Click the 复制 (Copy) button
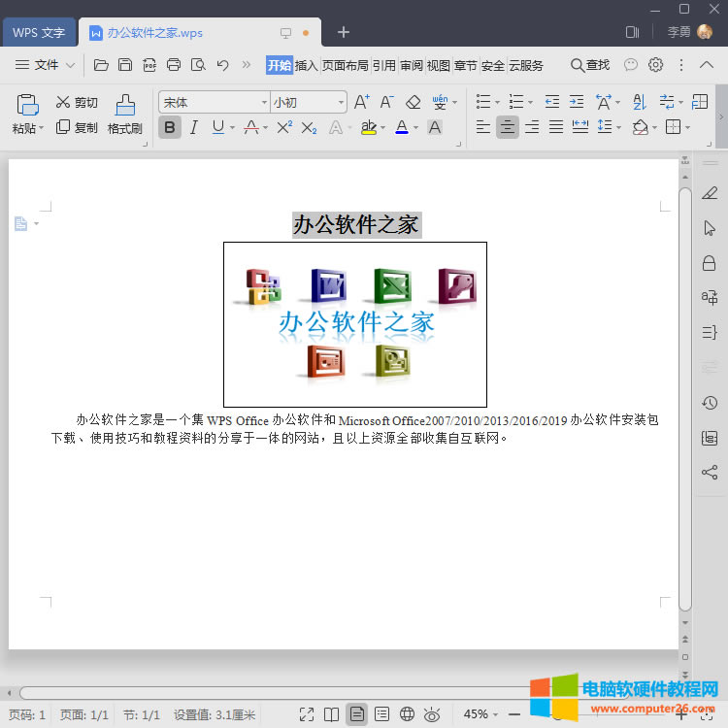 (x=77, y=127)
